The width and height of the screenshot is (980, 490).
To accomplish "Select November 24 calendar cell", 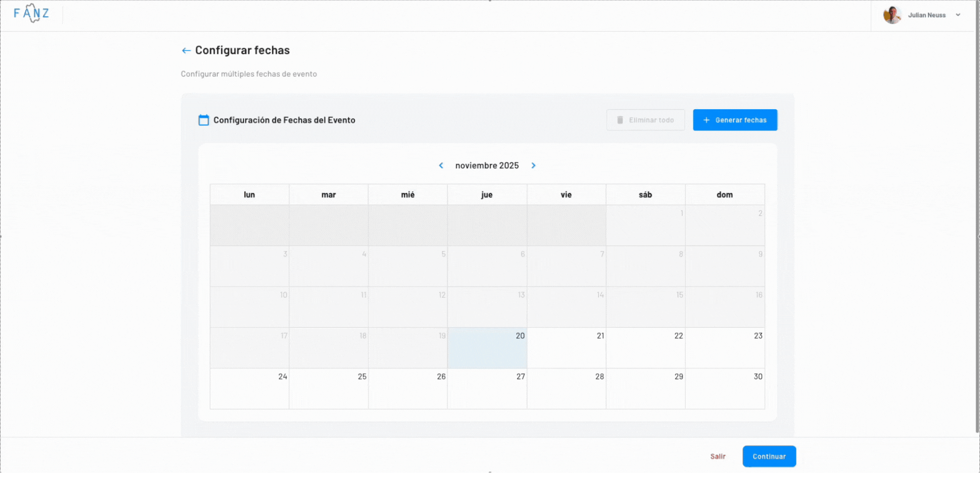I will click(x=249, y=389).
